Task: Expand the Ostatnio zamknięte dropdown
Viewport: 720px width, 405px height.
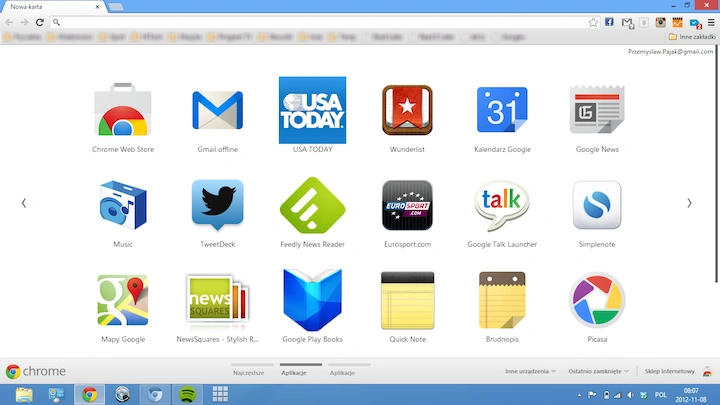Action: pos(598,371)
